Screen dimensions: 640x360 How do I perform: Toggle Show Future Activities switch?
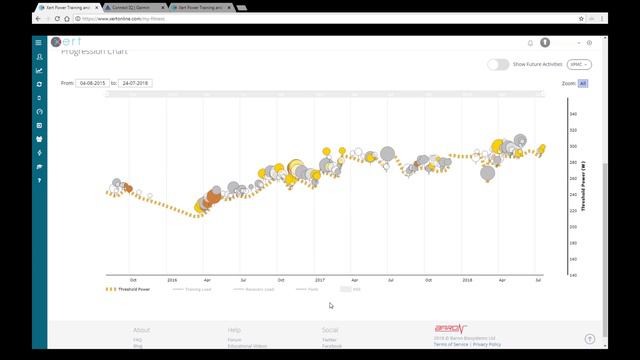pos(498,64)
